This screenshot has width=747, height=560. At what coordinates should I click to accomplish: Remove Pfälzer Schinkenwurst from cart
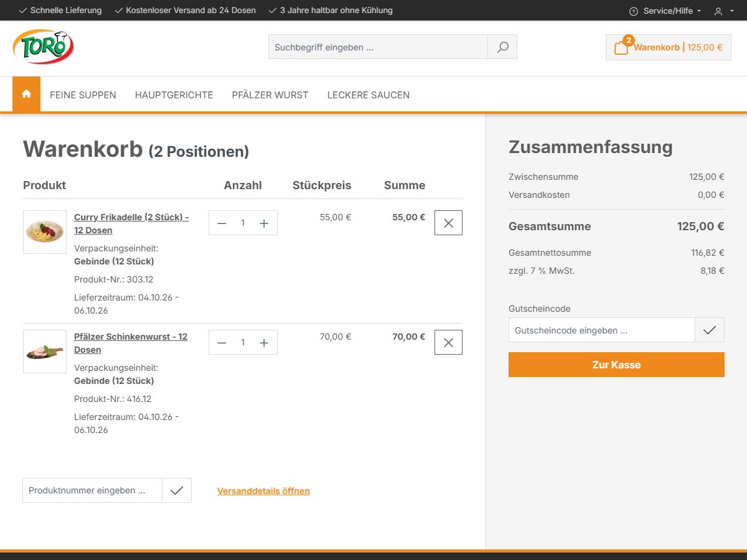(448, 342)
